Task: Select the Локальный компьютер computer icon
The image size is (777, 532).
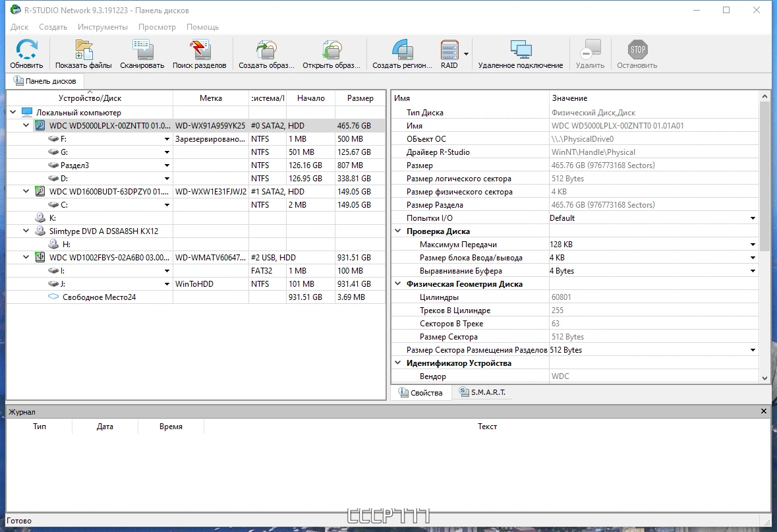Action: click(x=27, y=113)
